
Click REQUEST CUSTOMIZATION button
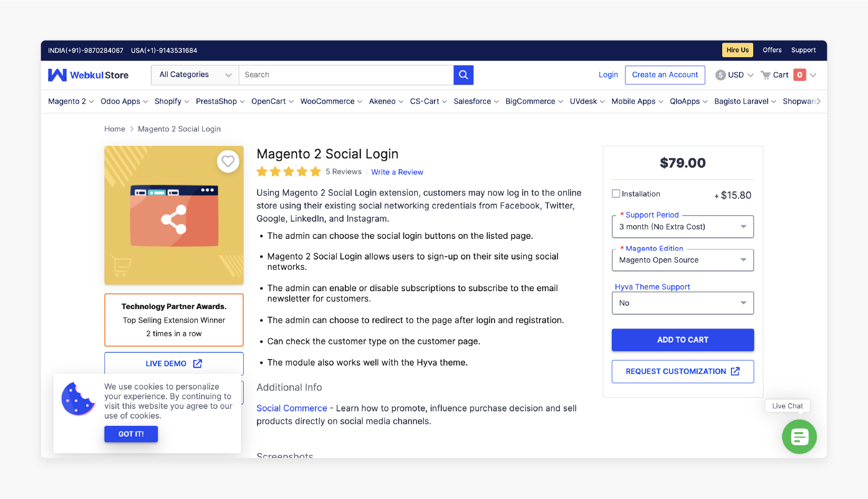[x=683, y=372]
